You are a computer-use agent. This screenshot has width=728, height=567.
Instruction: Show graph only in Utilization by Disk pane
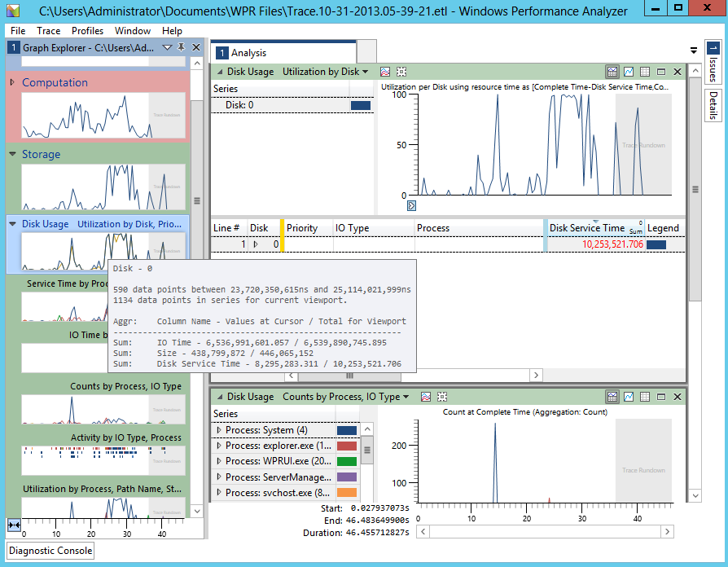(629, 72)
